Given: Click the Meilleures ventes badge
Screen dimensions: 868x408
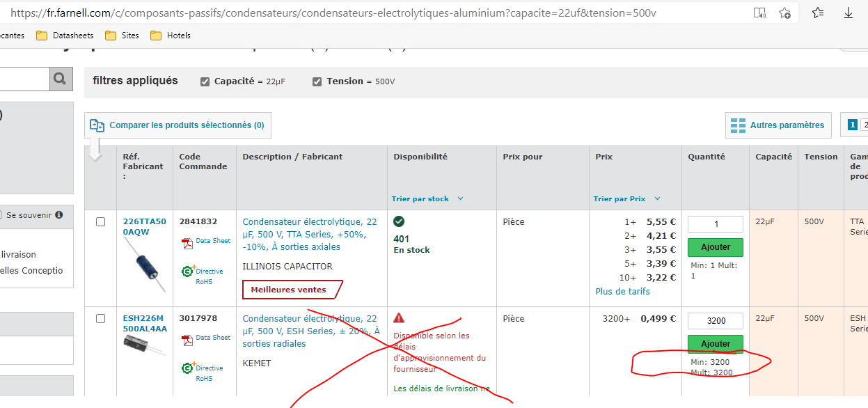Looking at the screenshot, I should [292, 290].
